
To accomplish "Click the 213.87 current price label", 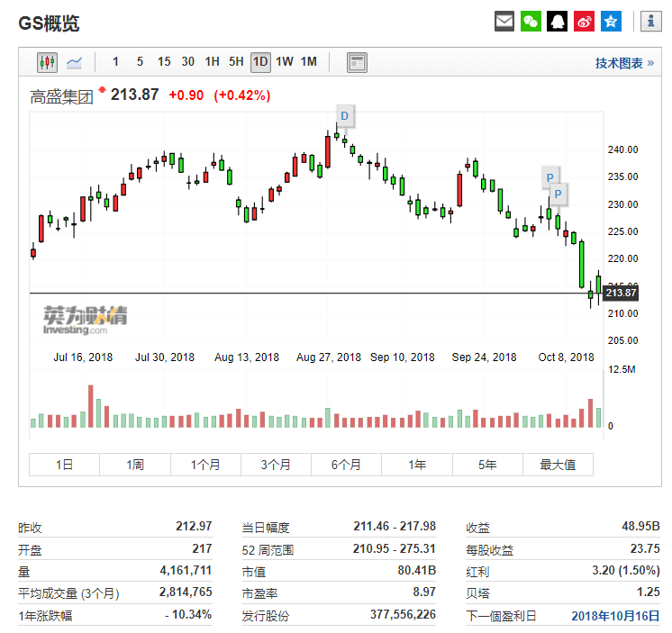I will 622,293.
